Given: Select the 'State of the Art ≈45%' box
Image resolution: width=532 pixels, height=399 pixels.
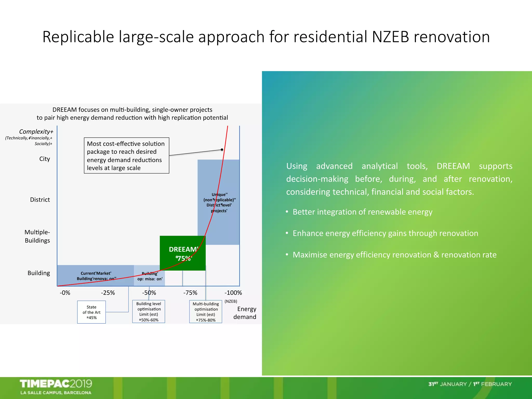Looking at the screenshot, I should [x=91, y=312].
